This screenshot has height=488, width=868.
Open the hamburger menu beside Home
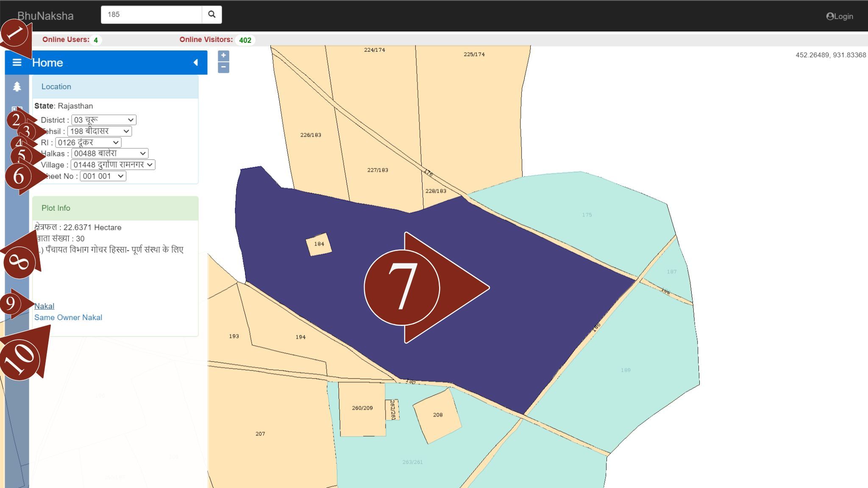(17, 63)
